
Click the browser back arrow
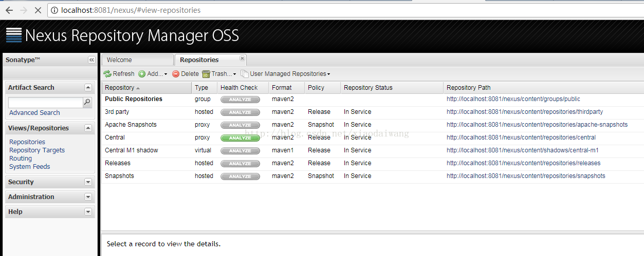pyautogui.click(x=9, y=10)
